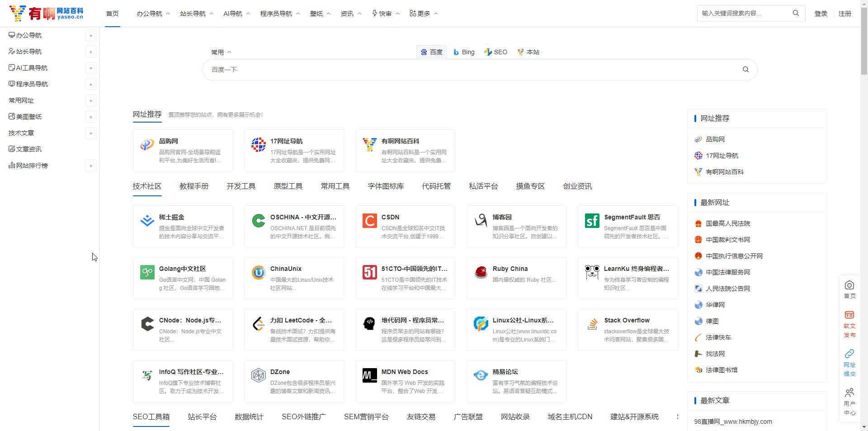Open 博客园 logo icon
This screenshot has height=431, width=868.
point(481,221)
